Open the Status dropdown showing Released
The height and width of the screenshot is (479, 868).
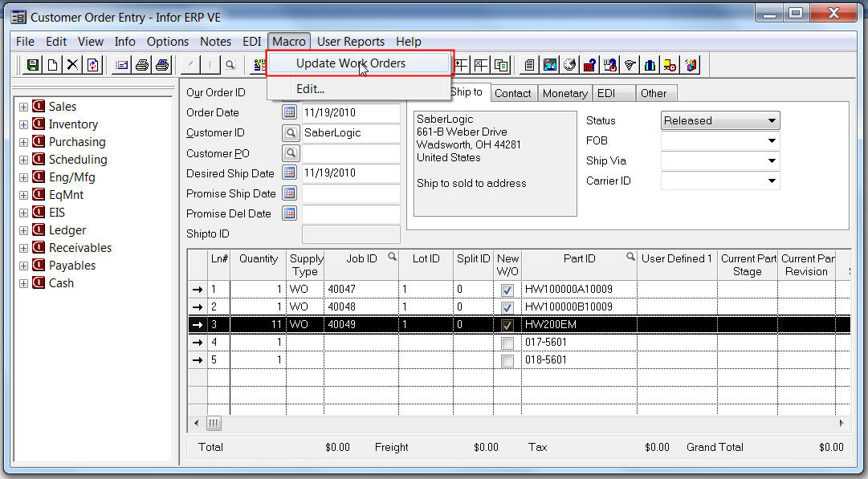tap(772, 120)
